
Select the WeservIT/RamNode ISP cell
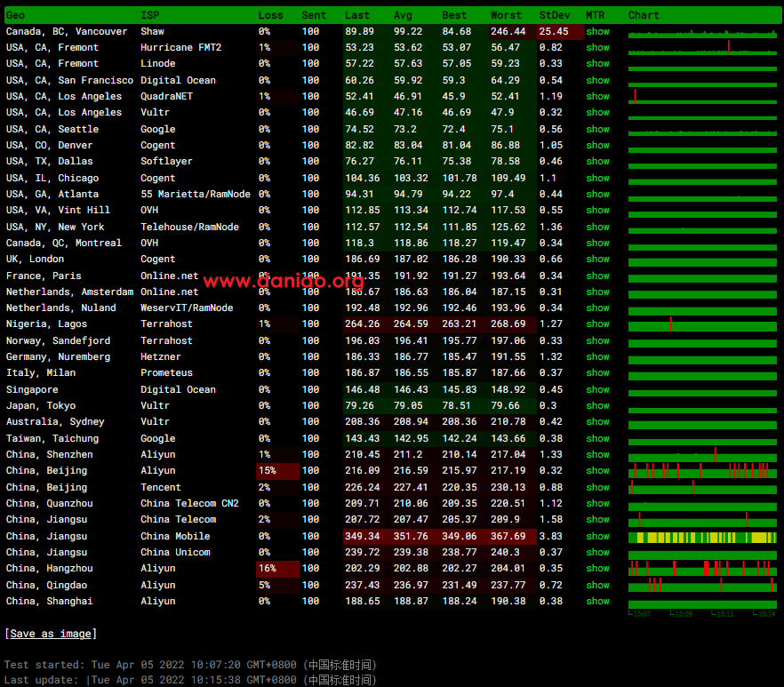point(187,308)
